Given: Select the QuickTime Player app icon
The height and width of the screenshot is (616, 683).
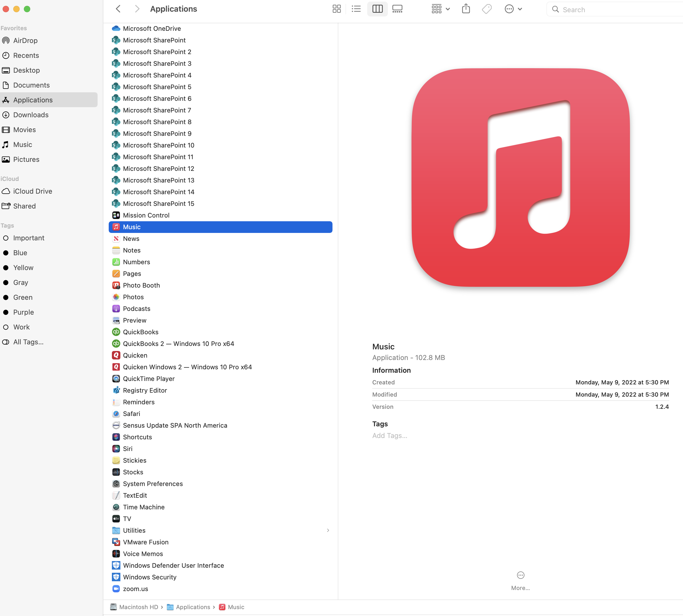Looking at the screenshot, I should [116, 379].
